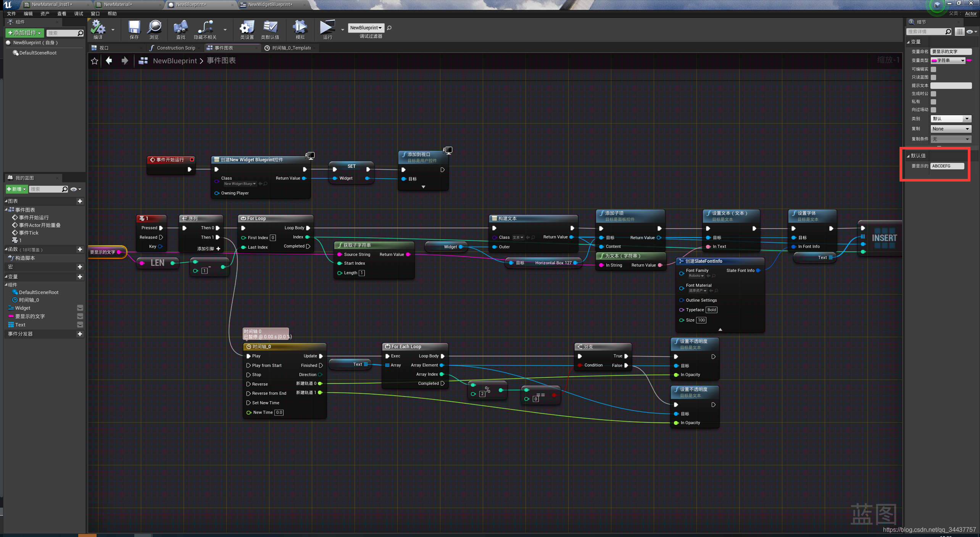Screen dimensions: 980x537
Task: Collapse the 事件图表 tree node
Action: pyautogui.click(x=6, y=209)
